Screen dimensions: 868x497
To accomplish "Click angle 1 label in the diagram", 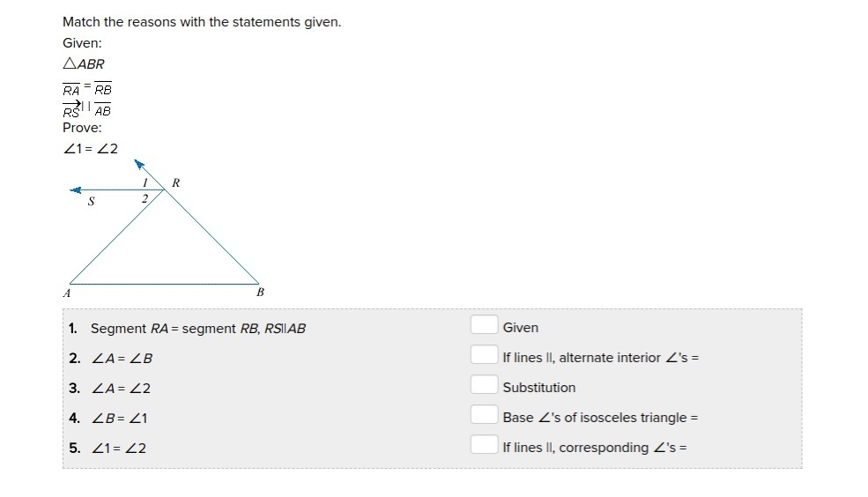I will pyautogui.click(x=145, y=182).
